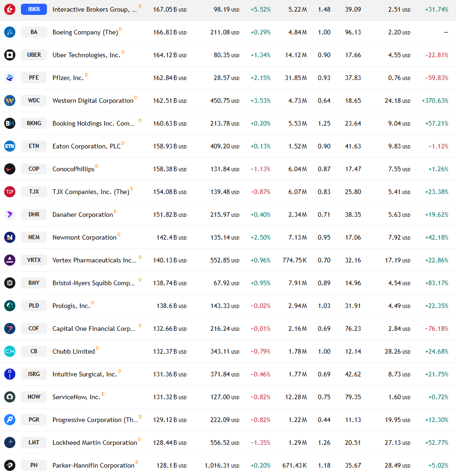Click the delayed-data D marker beside Pfizer
Viewport: 456px width, 476px height.
point(86,74)
